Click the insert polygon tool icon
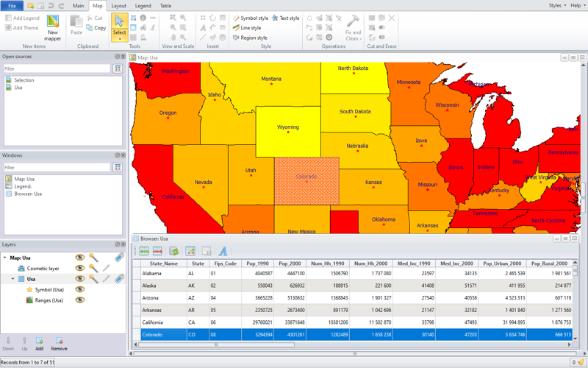The height and width of the screenshot is (368, 588). 212,18
